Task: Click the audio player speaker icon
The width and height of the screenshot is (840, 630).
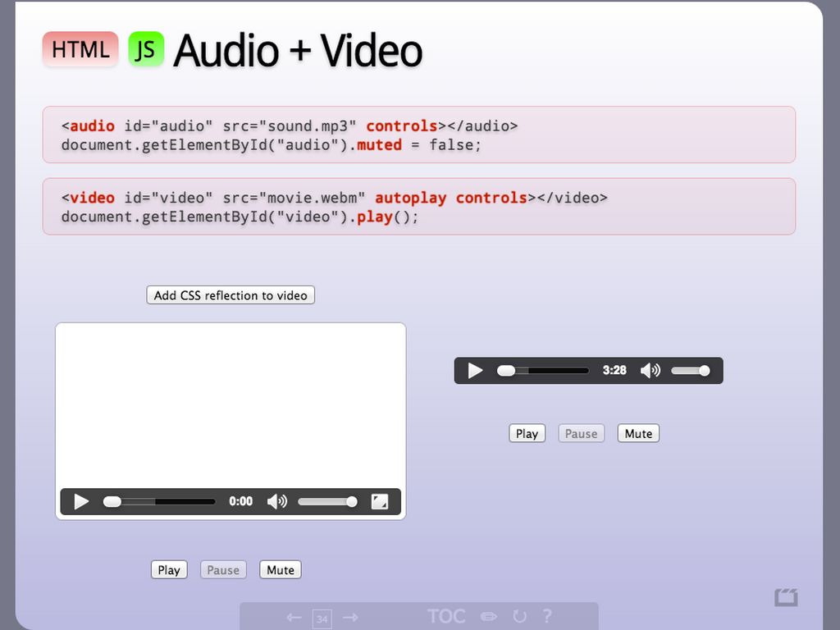Action: [x=650, y=371]
